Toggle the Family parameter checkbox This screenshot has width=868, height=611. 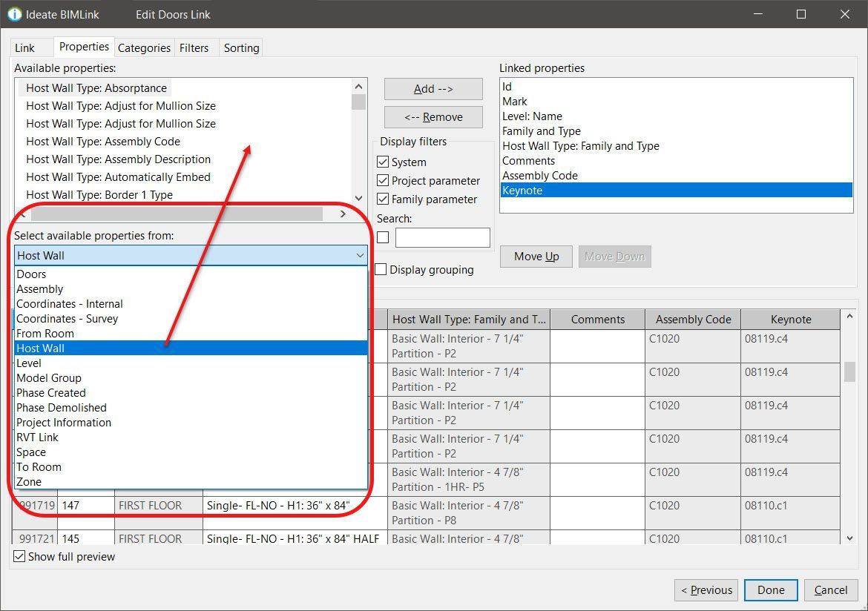[383, 199]
